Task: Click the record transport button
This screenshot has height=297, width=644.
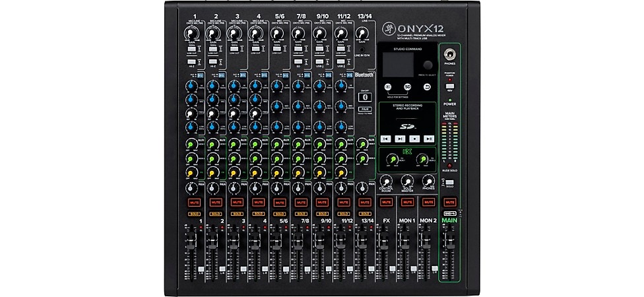Action: pos(414,139)
